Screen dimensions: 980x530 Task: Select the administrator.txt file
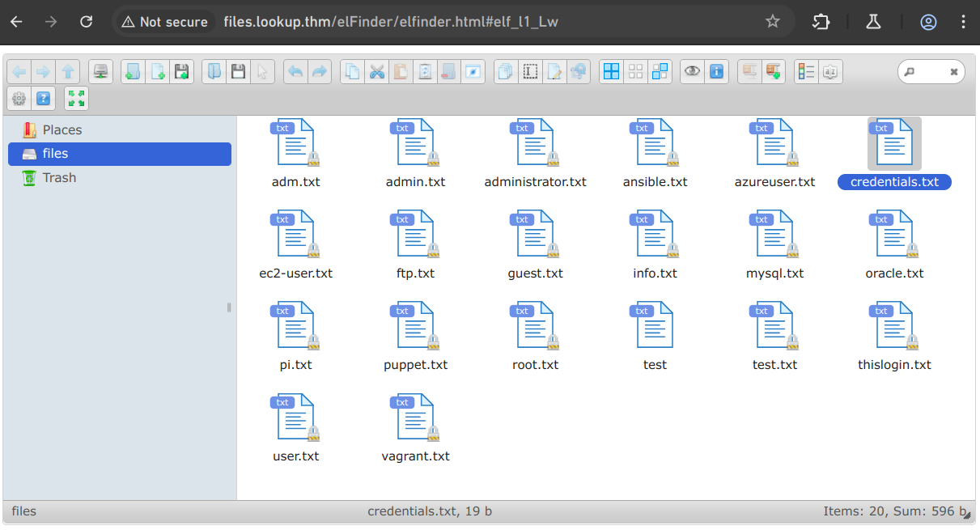pyautogui.click(x=535, y=154)
